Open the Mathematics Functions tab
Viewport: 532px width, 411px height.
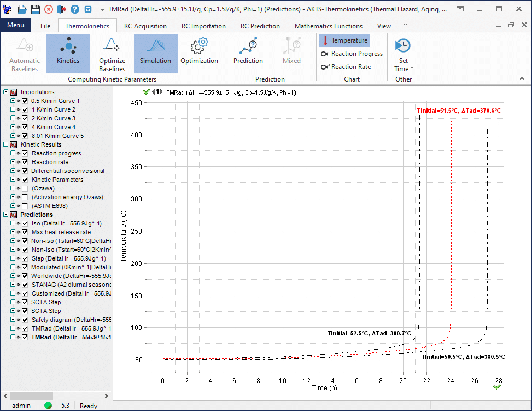tap(328, 26)
